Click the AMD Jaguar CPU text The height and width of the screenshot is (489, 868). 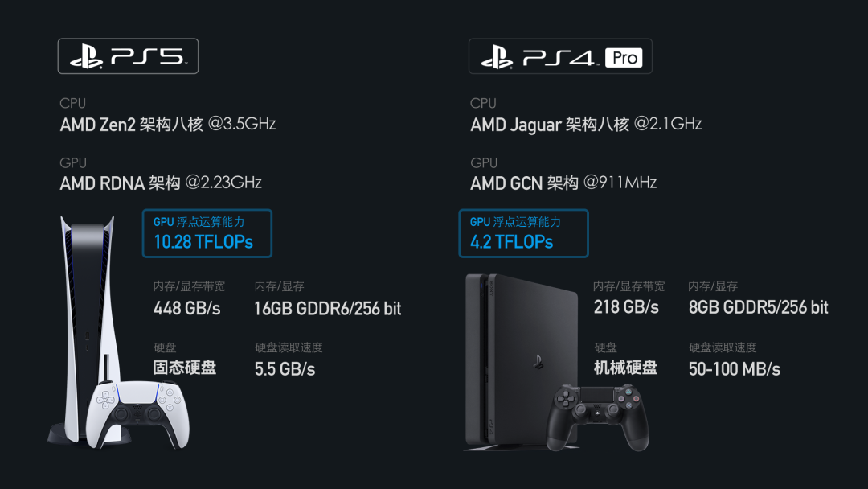(586, 125)
